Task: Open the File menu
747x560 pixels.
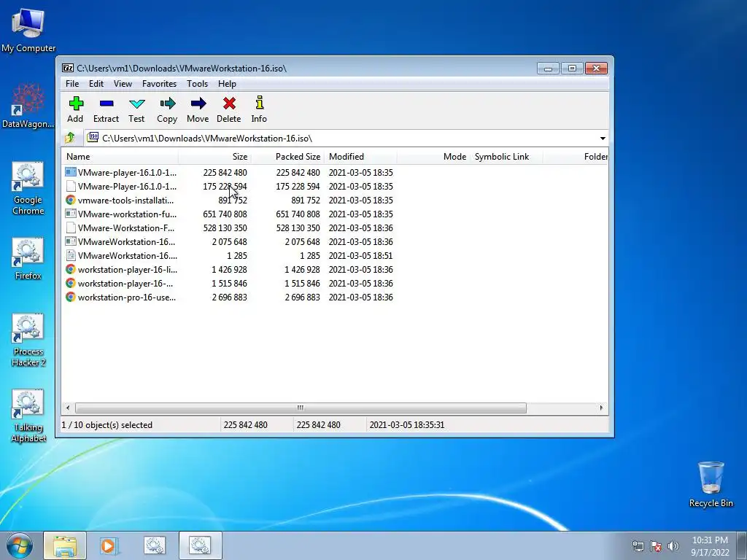Action: pos(72,83)
